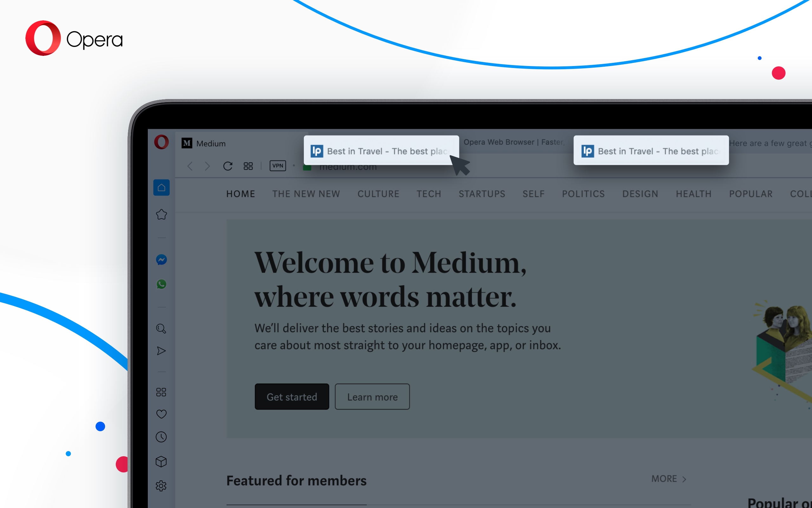Open heart bookmarks icon in sidebar
Image resolution: width=812 pixels, height=508 pixels.
[161, 414]
